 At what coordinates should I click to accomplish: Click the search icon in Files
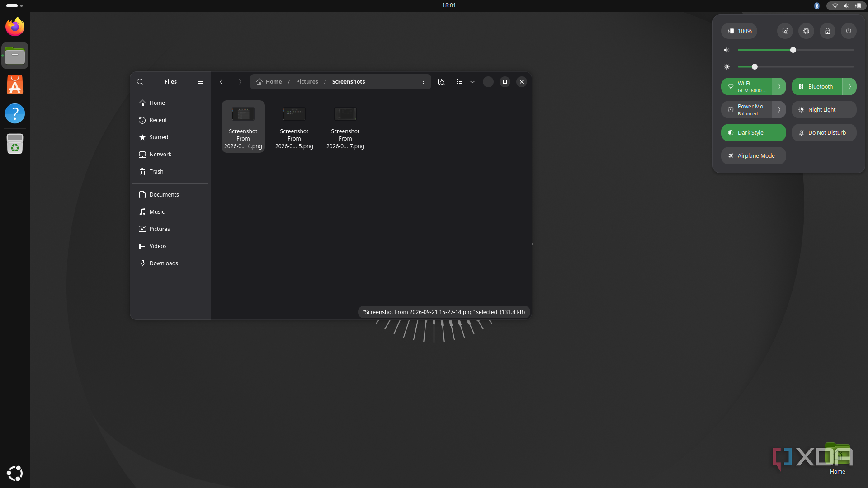tap(140, 82)
